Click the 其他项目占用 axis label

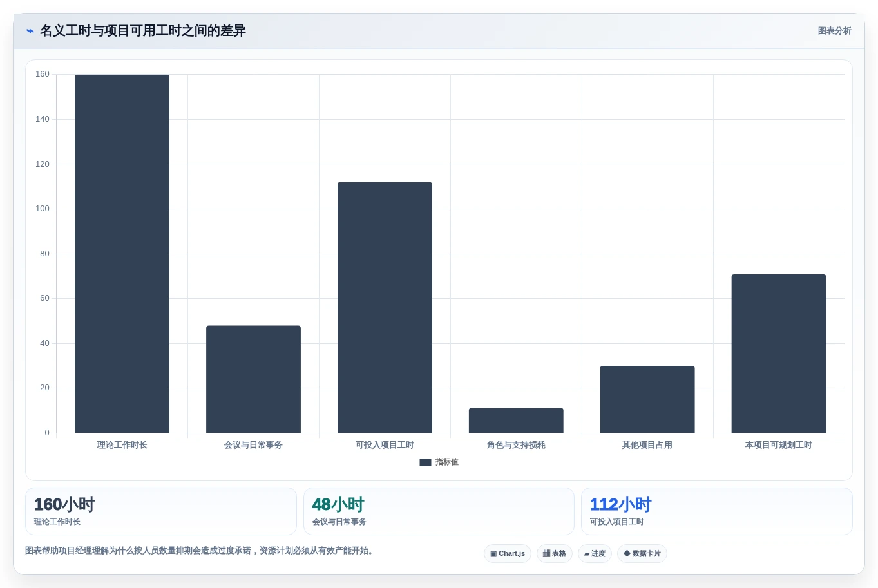point(647,445)
